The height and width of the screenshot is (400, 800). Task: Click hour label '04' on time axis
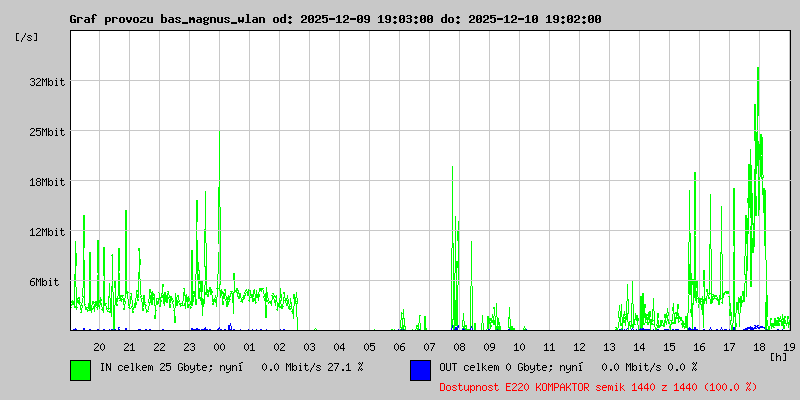coord(339,347)
